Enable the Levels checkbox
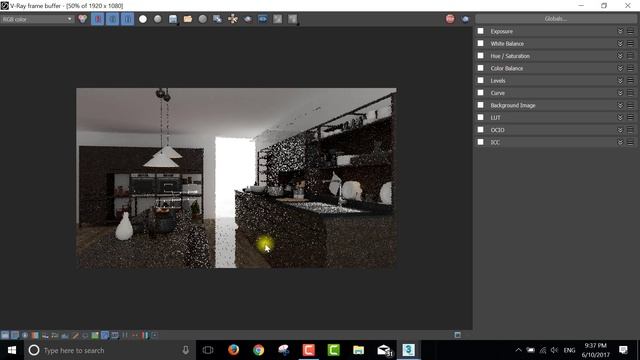This screenshot has width=640, height=360. point(480,80)
